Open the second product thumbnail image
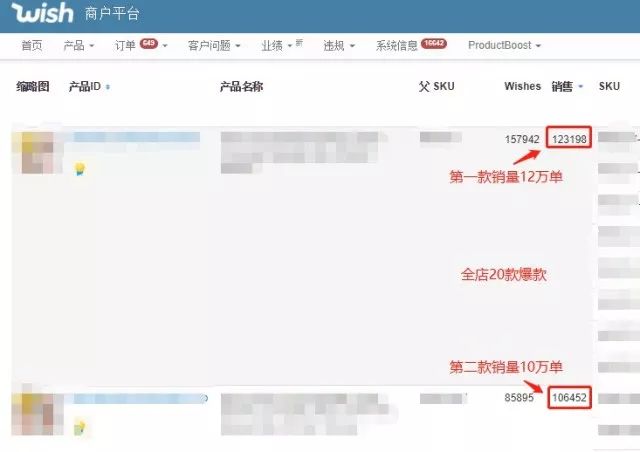 36,413
